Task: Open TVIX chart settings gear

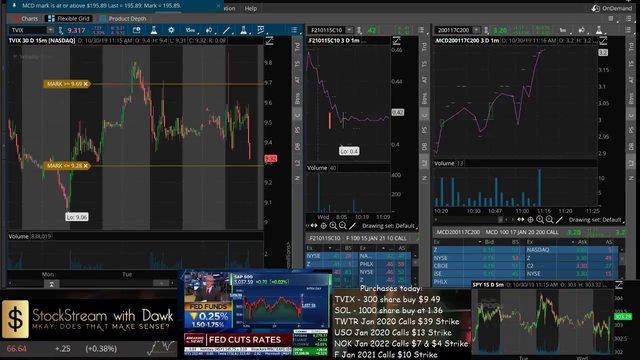Action: 171,30
